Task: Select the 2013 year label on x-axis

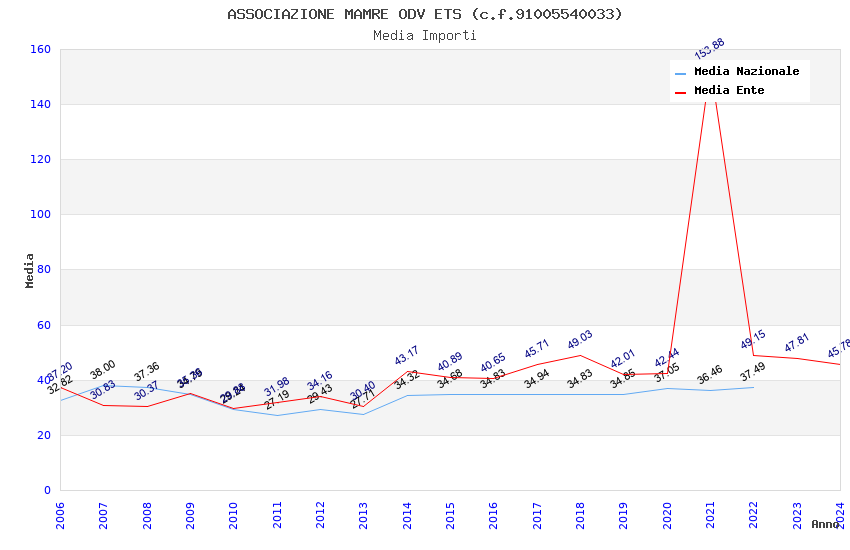Action: tap(363, 515)
